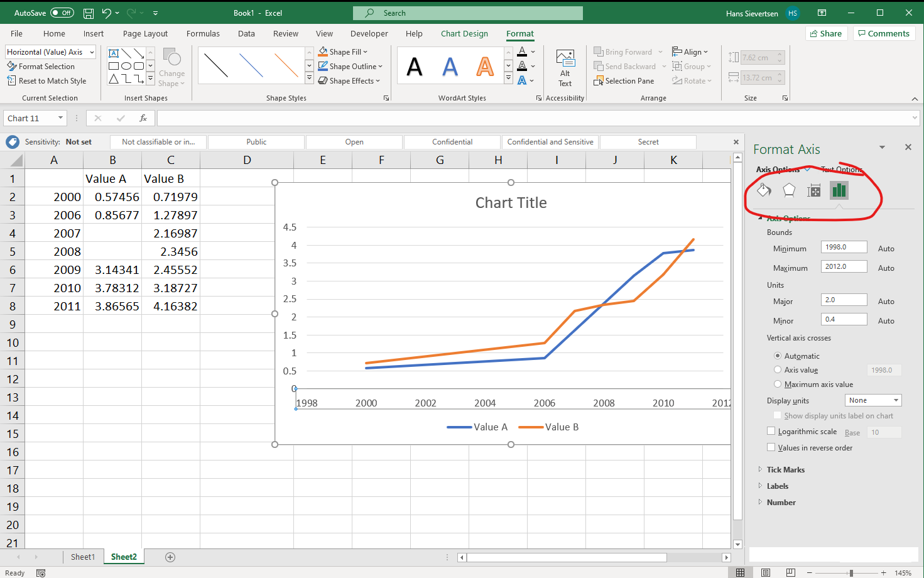924x578 pixels.
Task: Switch to Normal view grid icon
Action: [x=741, y=572]
